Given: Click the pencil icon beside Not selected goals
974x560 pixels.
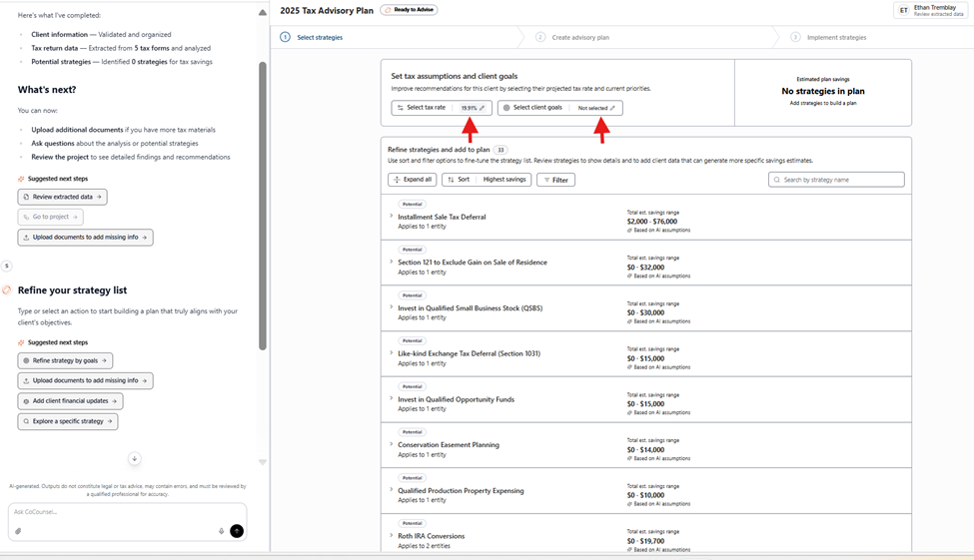Looking at the screenshot, I should tap(612, 108).
